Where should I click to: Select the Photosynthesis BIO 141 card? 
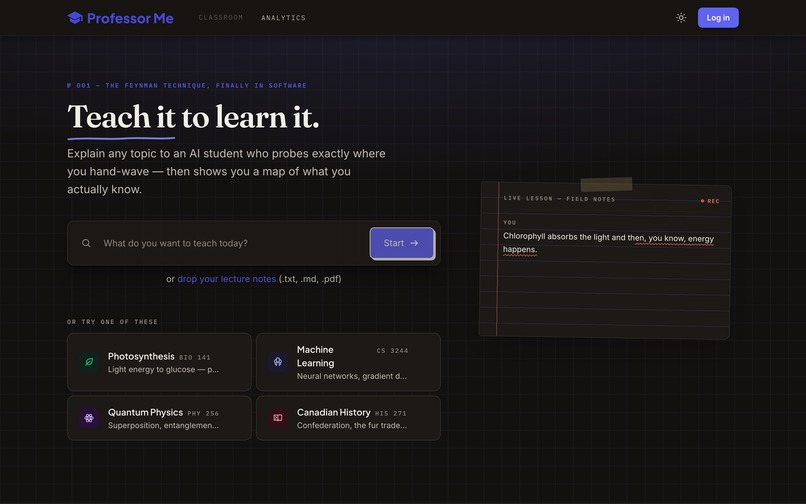click(159, 362)
